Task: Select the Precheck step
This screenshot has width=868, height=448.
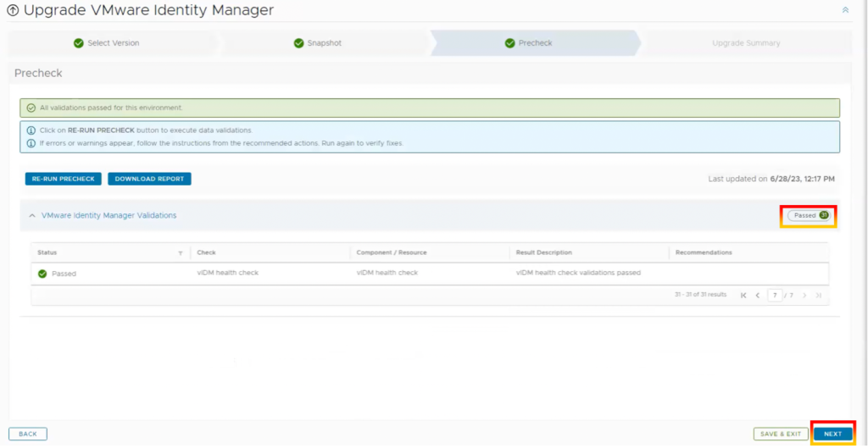Action: pyautogui.click(x=535, y=43)
